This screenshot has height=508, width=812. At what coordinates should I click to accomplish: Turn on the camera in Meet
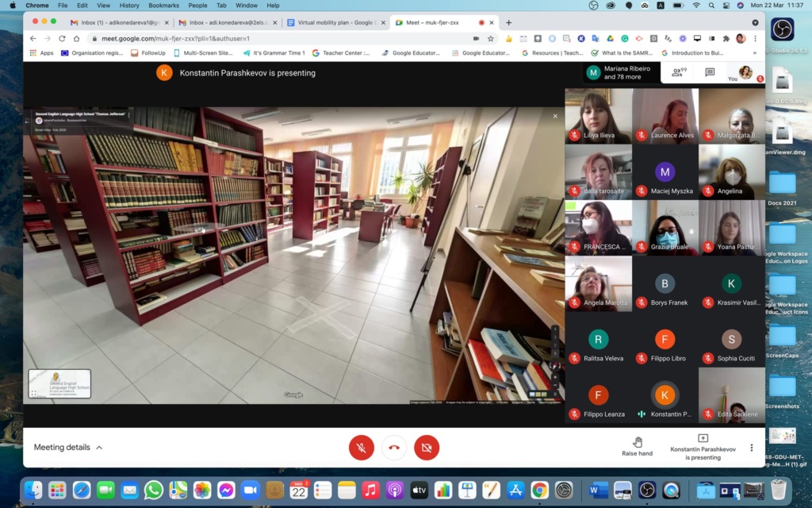426,448
